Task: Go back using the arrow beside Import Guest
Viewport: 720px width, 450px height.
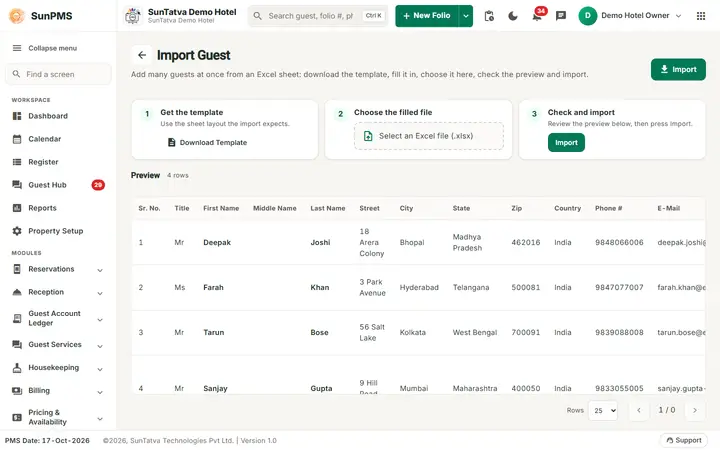Action: [142, 55]
